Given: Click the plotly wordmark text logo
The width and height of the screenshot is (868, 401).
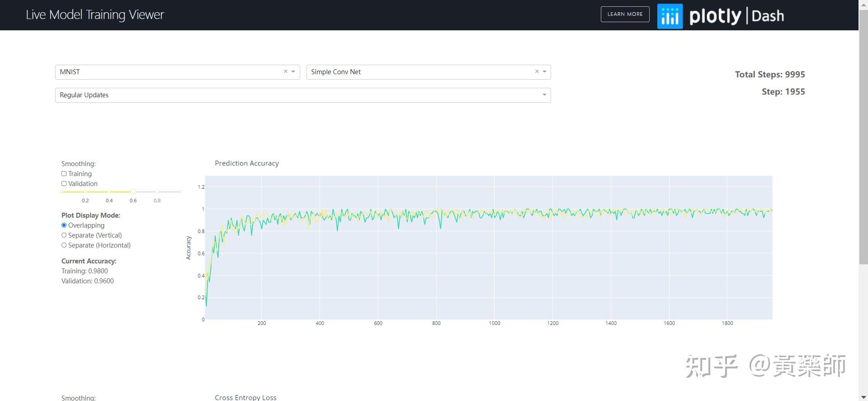Looking at the screenshot, I should [x=715, y=16].
